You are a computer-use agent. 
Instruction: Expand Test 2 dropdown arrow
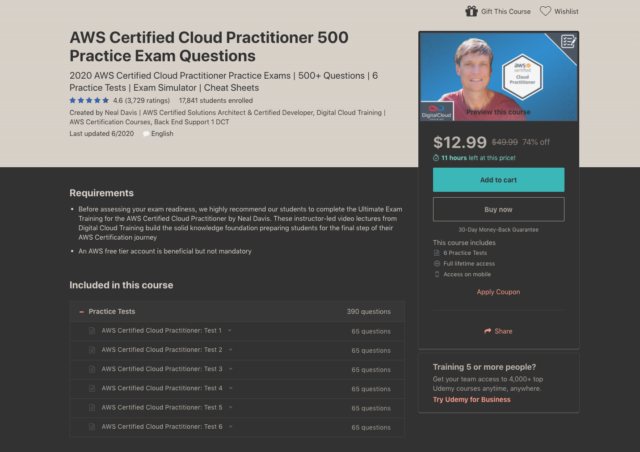click(231, 350)
